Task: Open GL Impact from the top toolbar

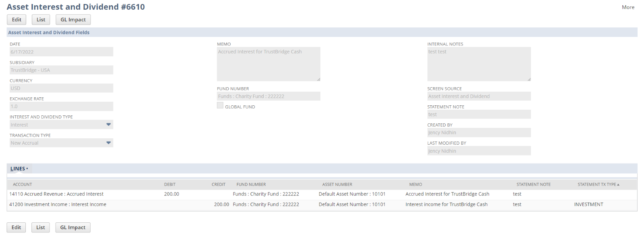Action: coord(73,20)
